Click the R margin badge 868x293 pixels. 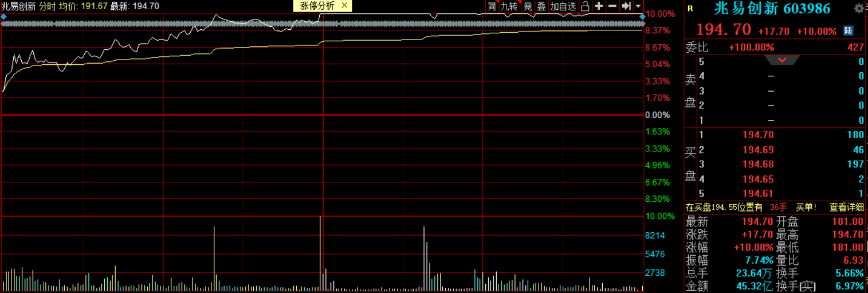coord(690,9)
